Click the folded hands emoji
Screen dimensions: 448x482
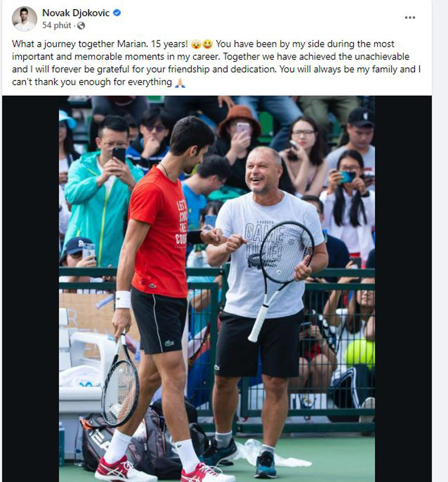[x=180, y=83]
